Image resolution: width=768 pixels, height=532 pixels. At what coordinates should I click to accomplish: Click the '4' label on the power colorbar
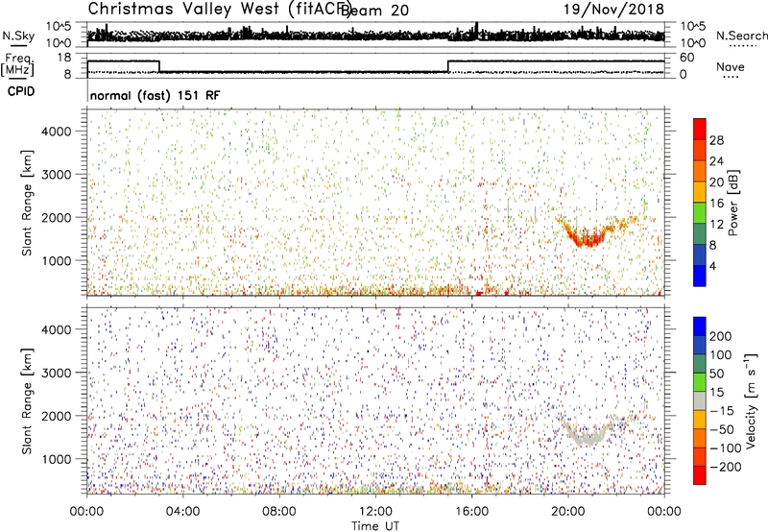pos(712,266)
